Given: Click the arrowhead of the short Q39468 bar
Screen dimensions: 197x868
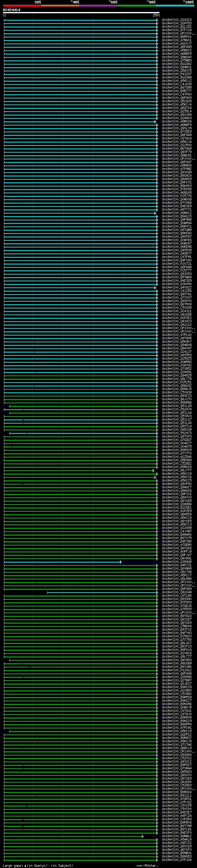Looking at the screenshot, I should pyautogui.click(x=121, y=562).
